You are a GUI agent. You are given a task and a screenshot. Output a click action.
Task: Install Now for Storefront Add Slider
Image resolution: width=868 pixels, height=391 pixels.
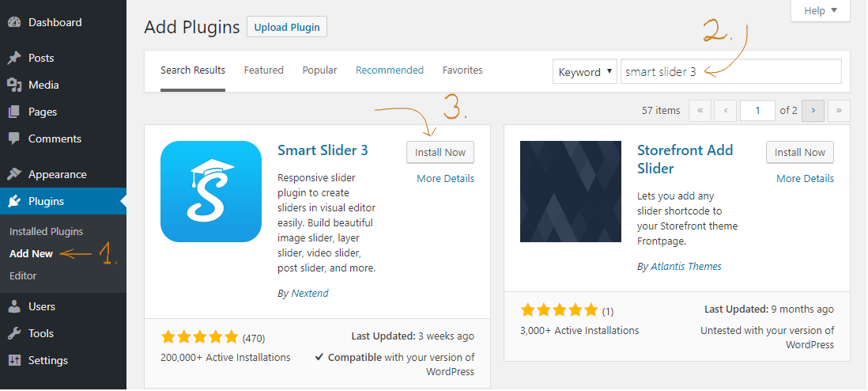800,152
